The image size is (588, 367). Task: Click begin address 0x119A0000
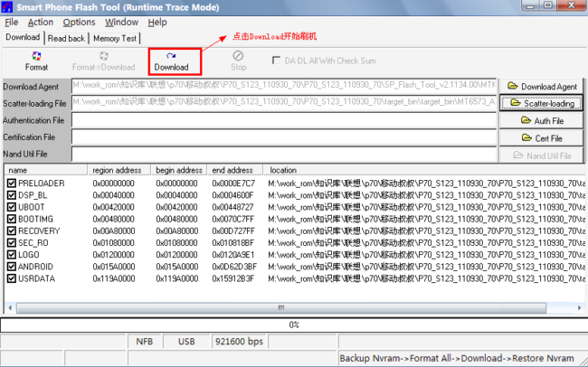pyautogui.click(x=177, y=278)
